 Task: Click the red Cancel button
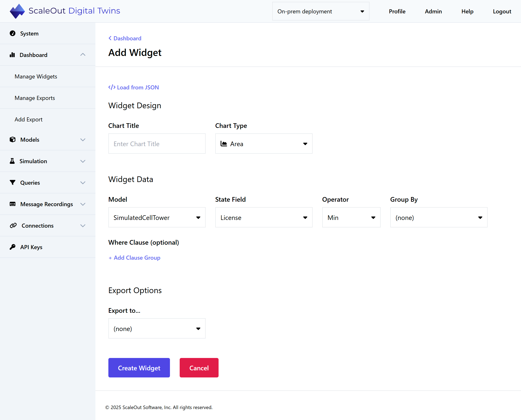199,368
